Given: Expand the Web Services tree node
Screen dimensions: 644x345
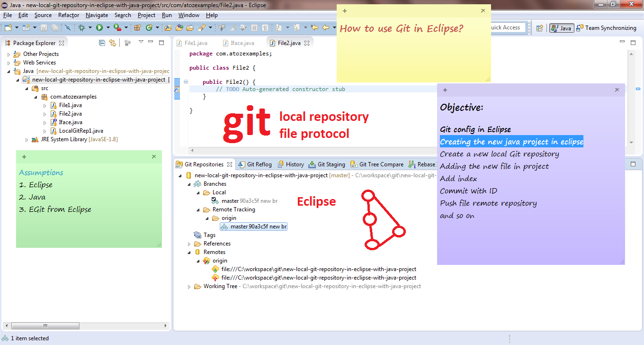Looking at the screenshot, I should pyautogui.click(x=9, y=63).
